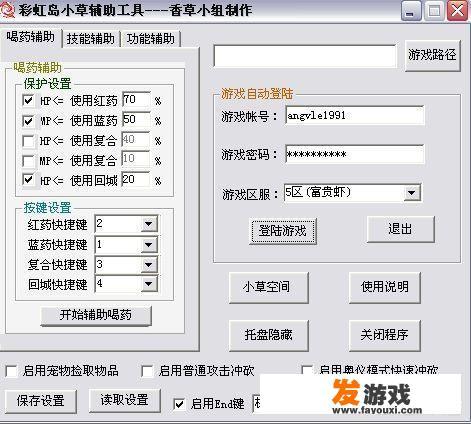
Task: Click 托盘隐藏 to hide to tray
Action: [268, 335]
